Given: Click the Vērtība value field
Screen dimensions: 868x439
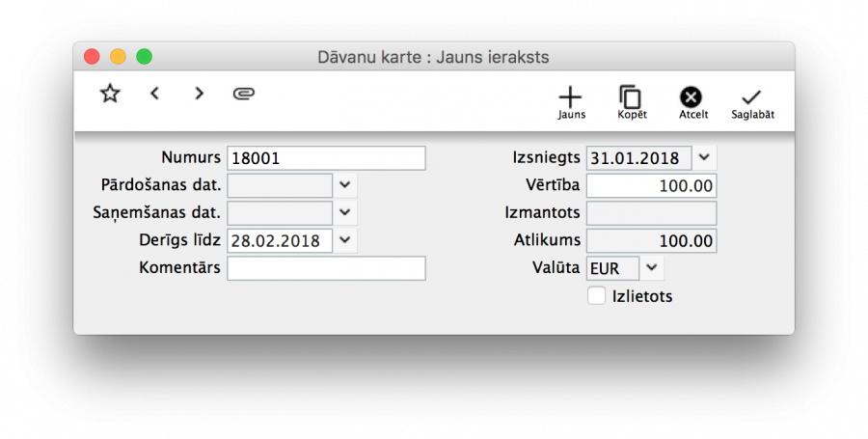Looking at the screenshot, I should [x=651, y=185].
